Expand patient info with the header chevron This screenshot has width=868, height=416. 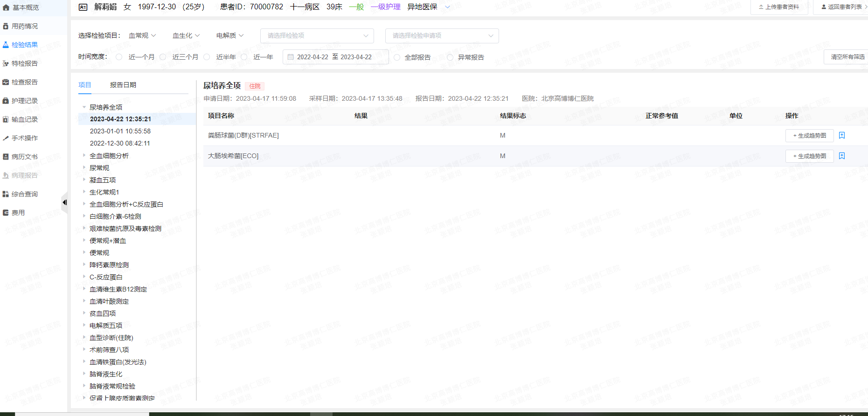click(448, 7)
